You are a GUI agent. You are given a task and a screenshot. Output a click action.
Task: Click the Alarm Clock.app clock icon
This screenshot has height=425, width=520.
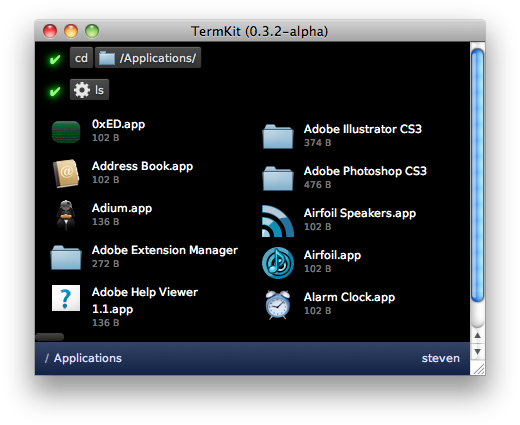pos(278,305)
